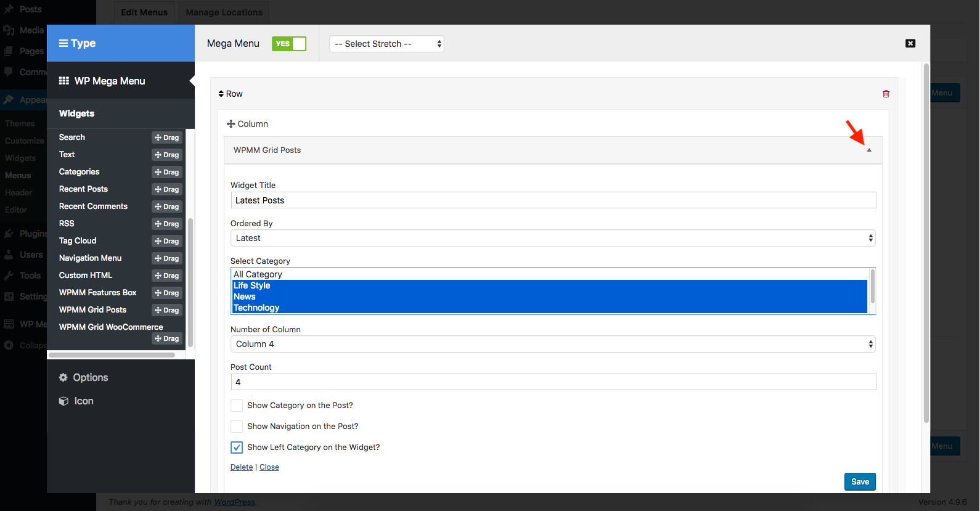Image resolution: width=980 pixels, height=511 pixels.
Task: Open Pages in the WordPress sidebar
Action: tap(31, 51)
